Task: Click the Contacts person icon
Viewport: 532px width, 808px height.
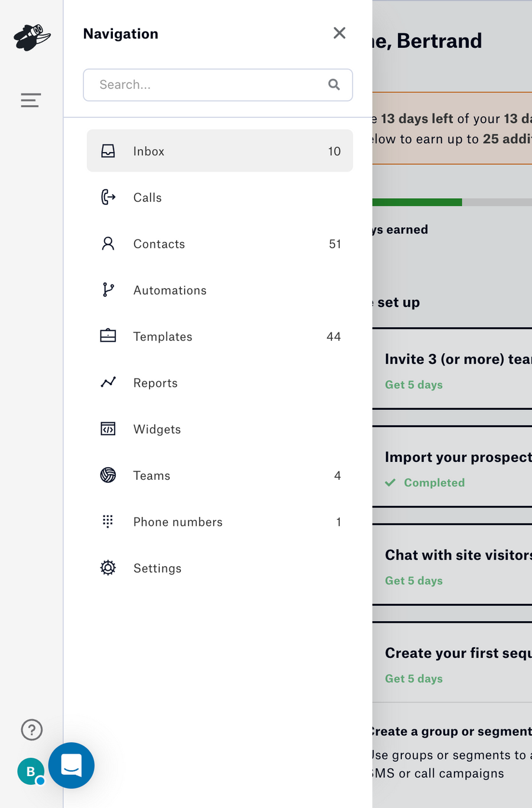Action: [x=108, y=244]
